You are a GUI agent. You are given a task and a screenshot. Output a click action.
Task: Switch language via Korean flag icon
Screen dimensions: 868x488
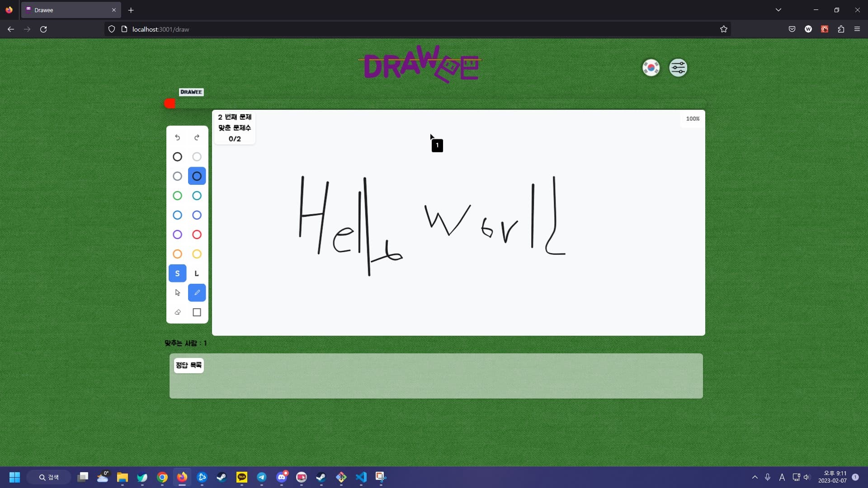[651, 68]
